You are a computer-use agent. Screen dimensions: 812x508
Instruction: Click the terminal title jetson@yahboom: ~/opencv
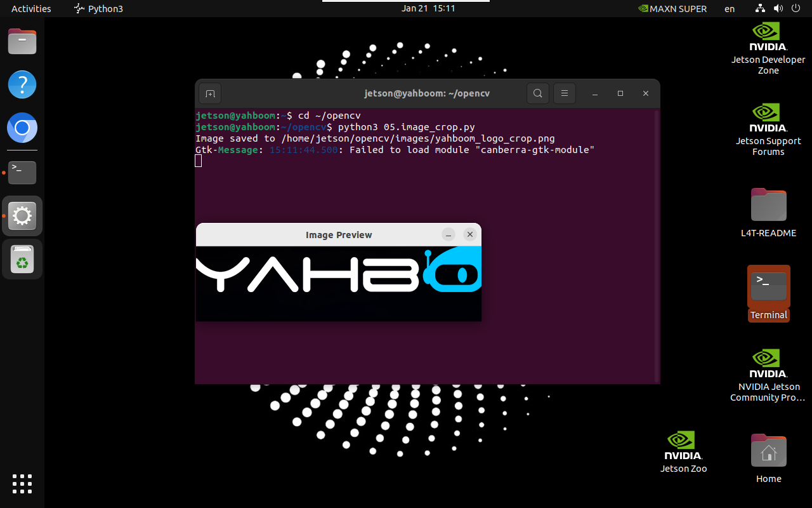click(427, 93)
